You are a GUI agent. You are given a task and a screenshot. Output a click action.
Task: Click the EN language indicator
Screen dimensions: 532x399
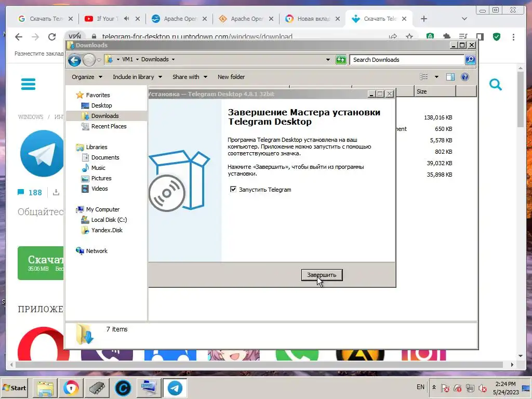420,387
